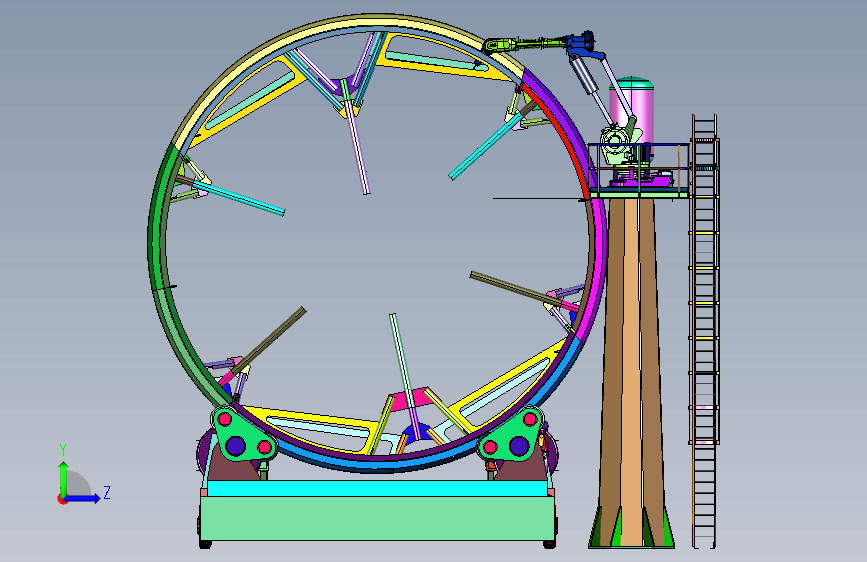Screen dimensions: 867x562
Task: Select the right green roller bracket
Action: tap(511, 434)
